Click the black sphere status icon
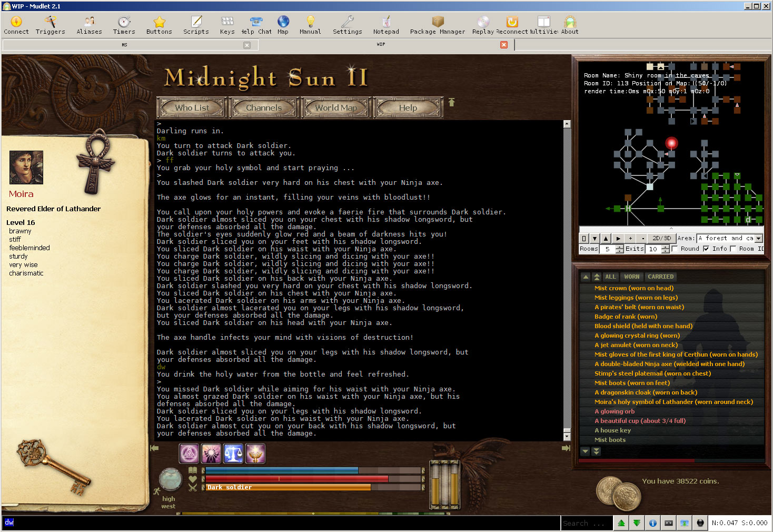The image size is (773, 532). (700, 523)
